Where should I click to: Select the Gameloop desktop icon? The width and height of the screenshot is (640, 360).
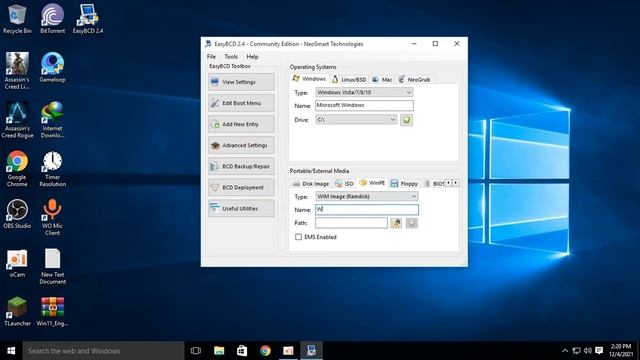(x=53, y=67)
